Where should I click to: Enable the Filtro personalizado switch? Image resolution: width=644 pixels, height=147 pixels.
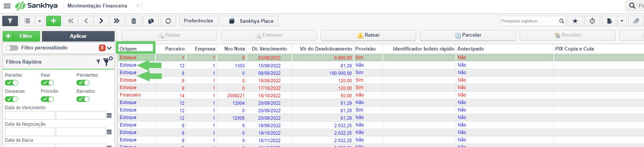(x=12, y=48)
